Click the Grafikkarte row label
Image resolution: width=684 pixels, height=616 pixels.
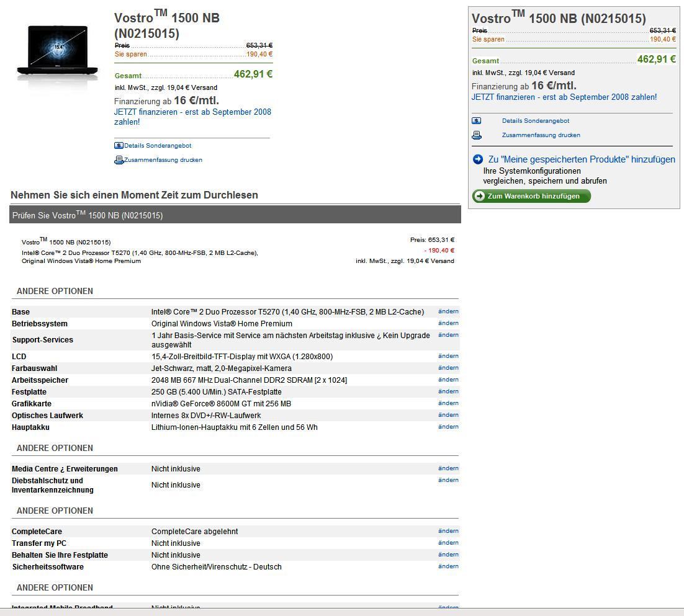(x=32, y=404)
